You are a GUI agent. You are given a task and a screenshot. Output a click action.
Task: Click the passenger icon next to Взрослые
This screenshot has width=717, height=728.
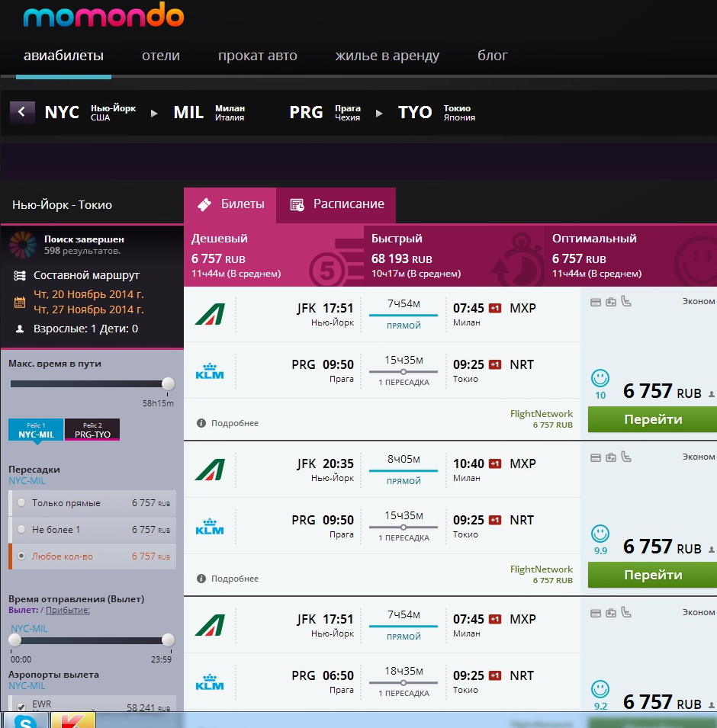(x=20, y=329)
